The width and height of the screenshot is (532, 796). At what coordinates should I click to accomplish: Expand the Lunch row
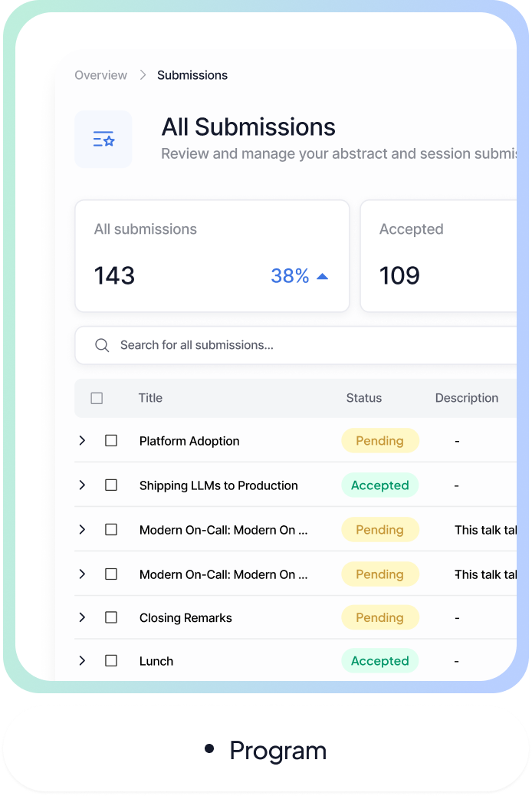(82, 660)
